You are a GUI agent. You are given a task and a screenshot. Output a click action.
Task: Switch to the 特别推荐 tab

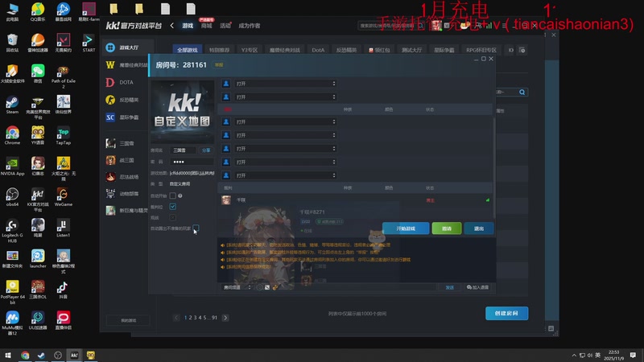pyautogui.click(x=219, y=50)
